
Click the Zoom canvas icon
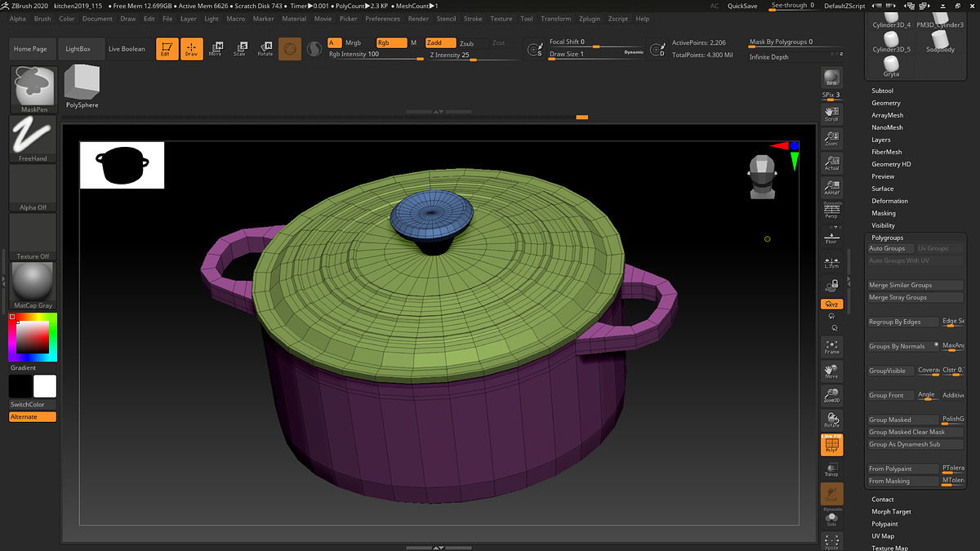coord(831,138)
